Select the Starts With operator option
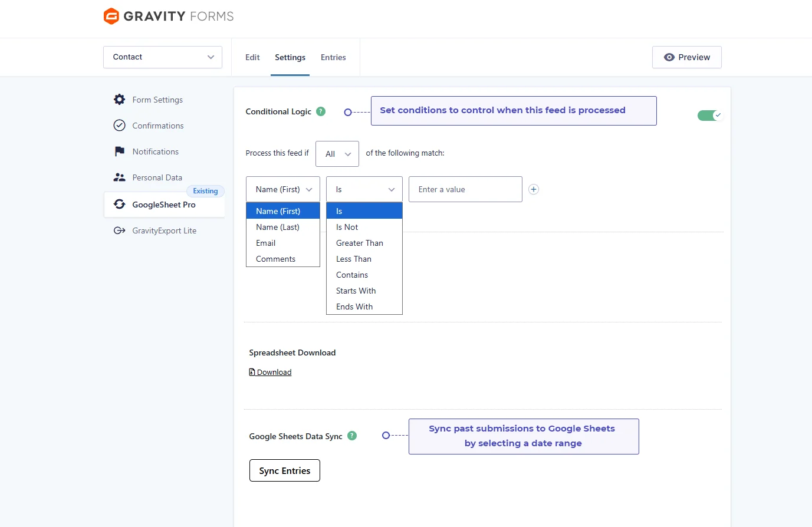The height and width of the screenshot is (527, 812). pyautogui.click(x=364, y=291)
